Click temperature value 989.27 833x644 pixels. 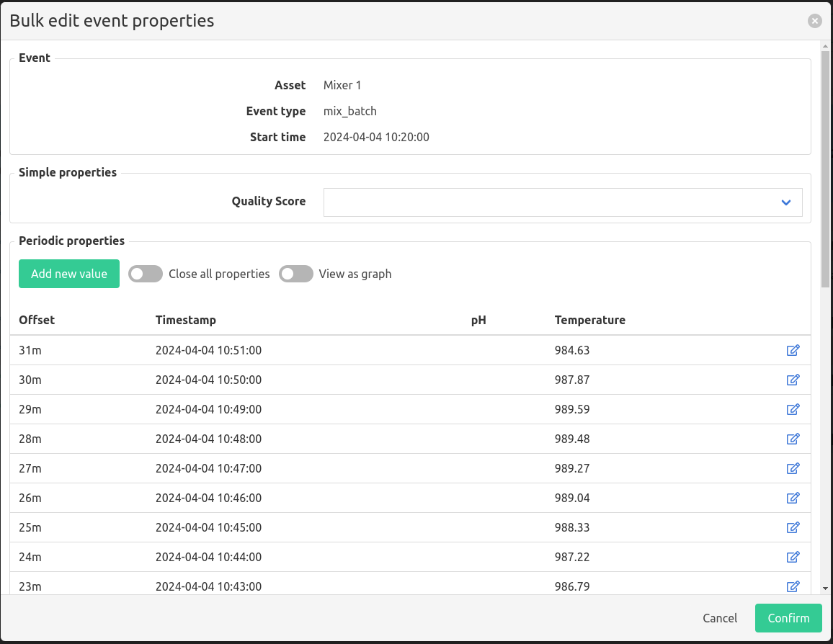pyautogui.click(x=572, y=468)
